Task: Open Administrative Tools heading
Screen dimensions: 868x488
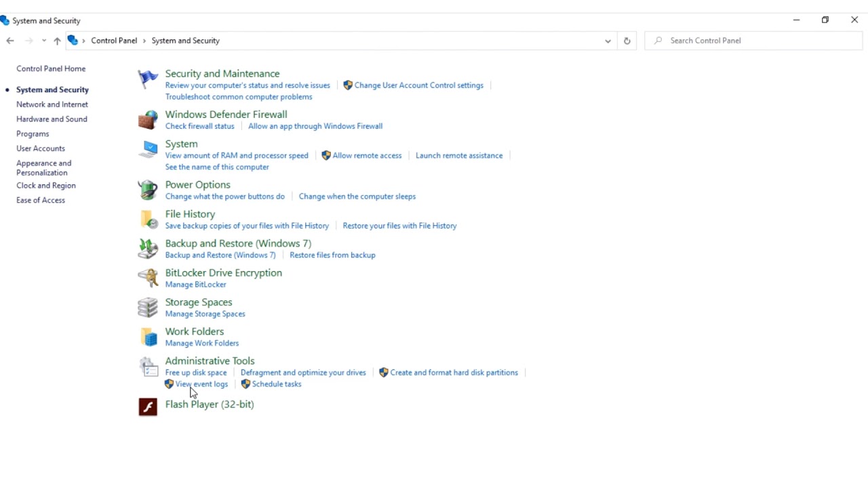Action: pyautogui.click(x=210, y=361)
